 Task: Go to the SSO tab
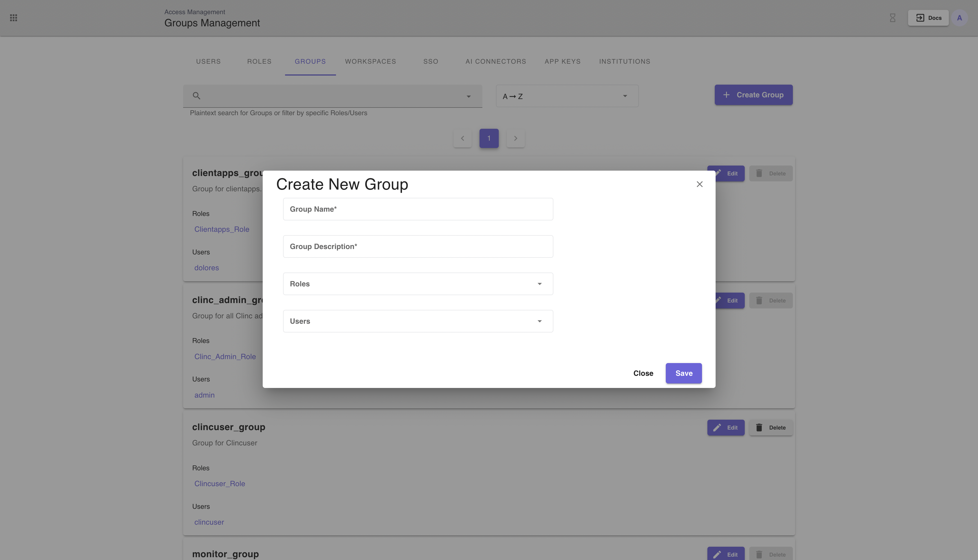click(431, 61)
